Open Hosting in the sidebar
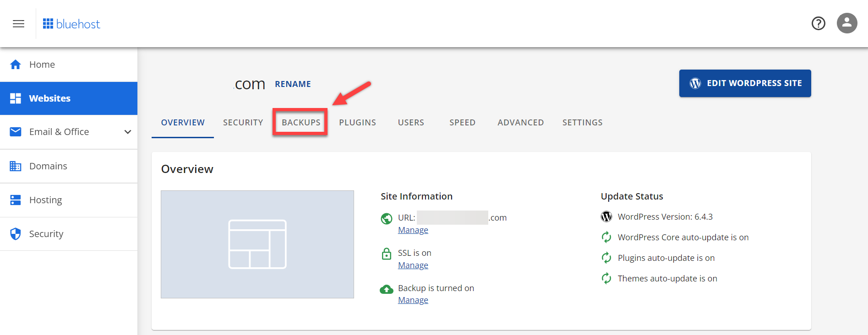The image size is (868, 335). 69,200
